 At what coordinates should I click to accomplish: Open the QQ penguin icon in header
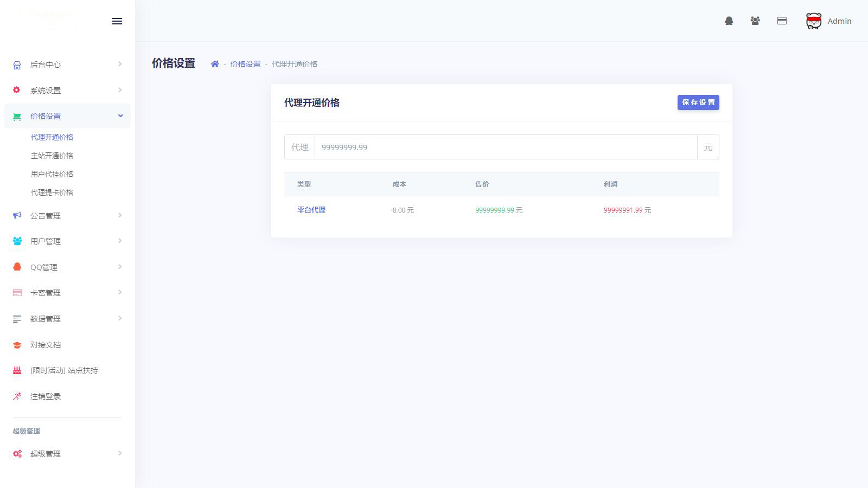point(729,21)
